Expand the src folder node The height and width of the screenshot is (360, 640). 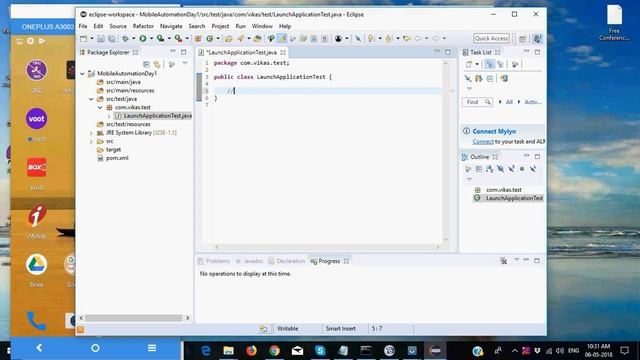91,141
